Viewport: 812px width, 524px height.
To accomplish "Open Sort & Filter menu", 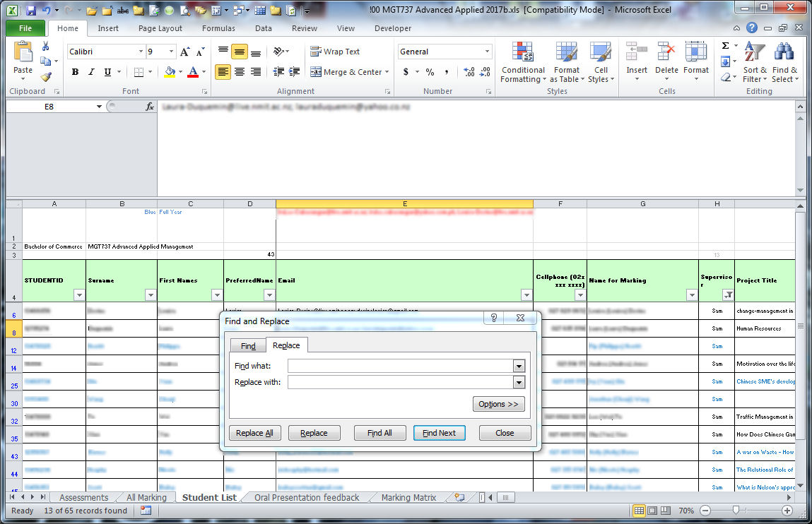I will 755,62.
